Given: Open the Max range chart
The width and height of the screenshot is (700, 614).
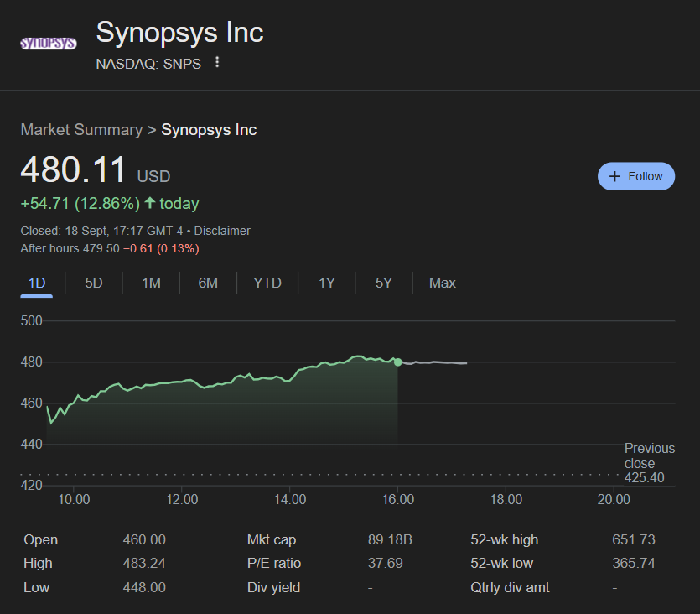Looking at the screenshot, I should pyautogui.click(x=443, y=283).
